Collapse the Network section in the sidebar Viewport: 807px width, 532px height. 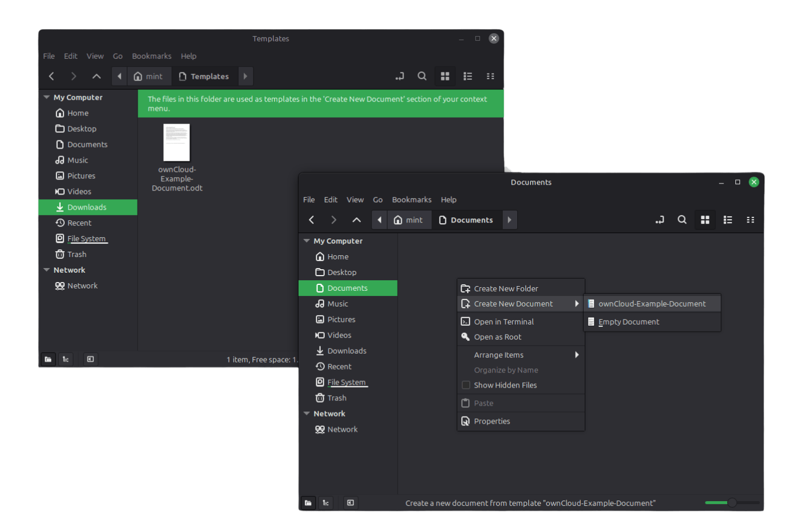[x=307, y=413]
